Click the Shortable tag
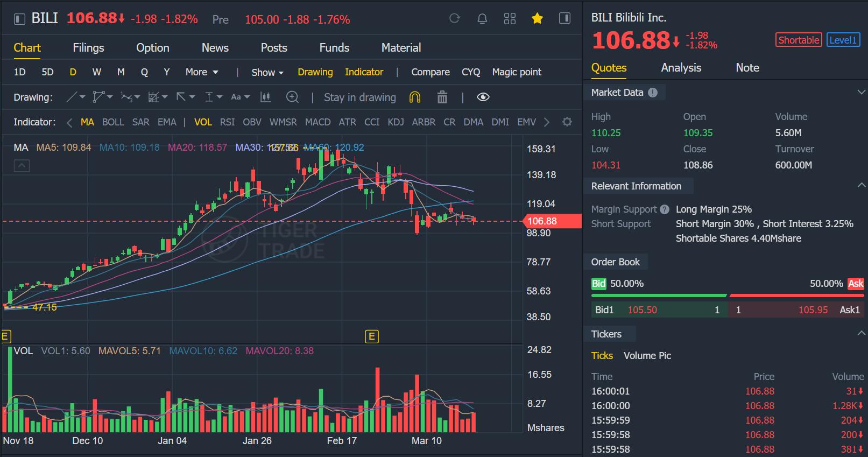 [799, 40]
